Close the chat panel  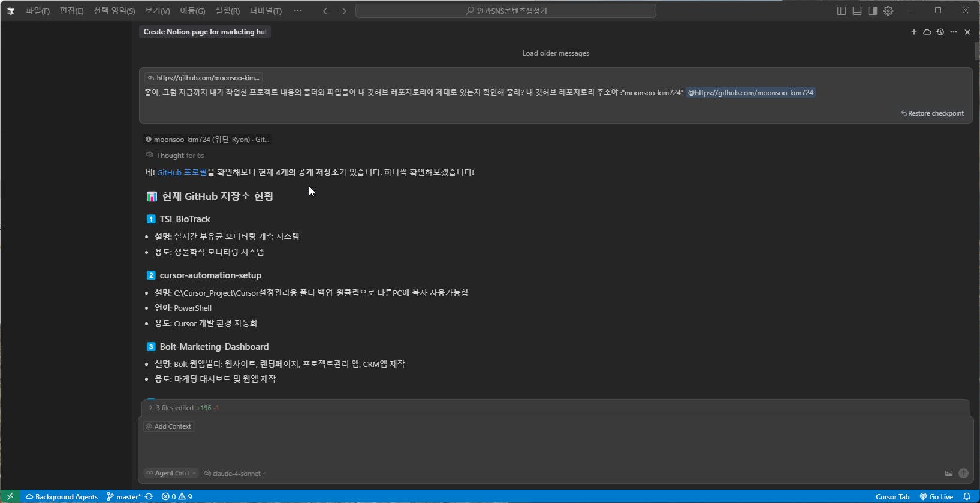[967, 32]
